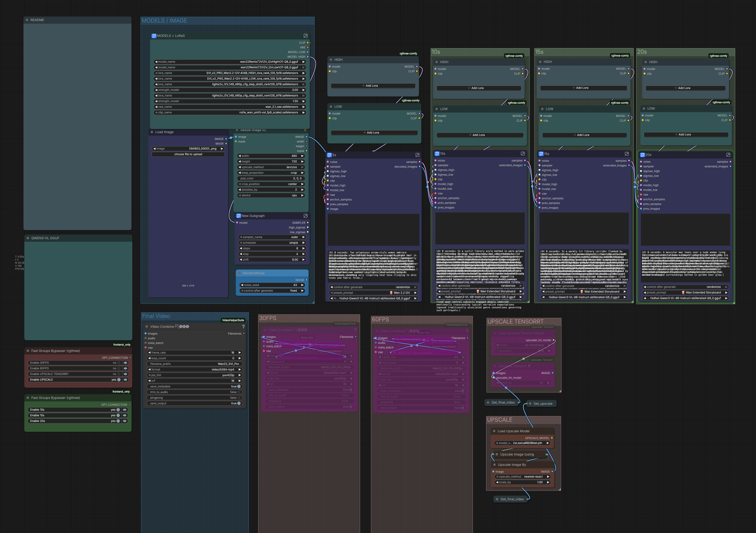Jump to the 60FPS group via its arrow icon
756x533 pixels.
click(x=125, y=368)
